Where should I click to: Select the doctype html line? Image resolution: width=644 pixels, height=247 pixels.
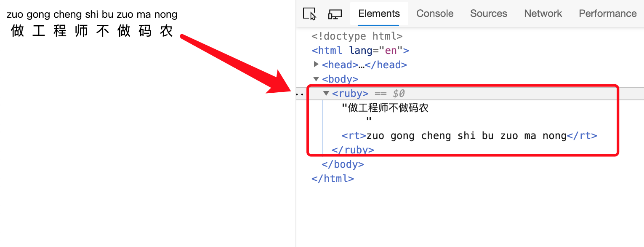pyautogui.click(x=357, y=36)
